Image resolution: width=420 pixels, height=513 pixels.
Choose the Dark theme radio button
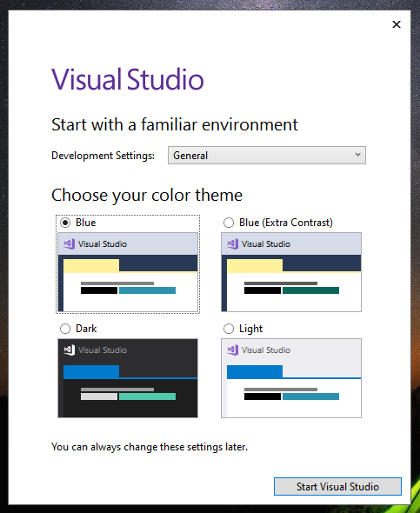tap(65, 329)
